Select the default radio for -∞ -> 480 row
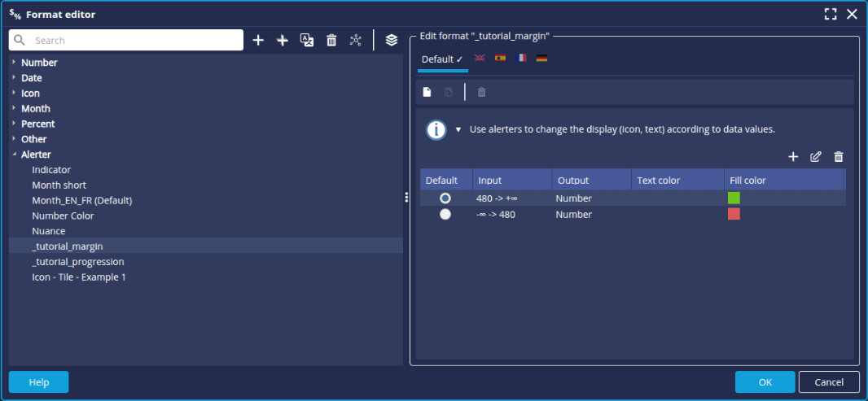Viewport: 868px width, 401px height. 445,214
